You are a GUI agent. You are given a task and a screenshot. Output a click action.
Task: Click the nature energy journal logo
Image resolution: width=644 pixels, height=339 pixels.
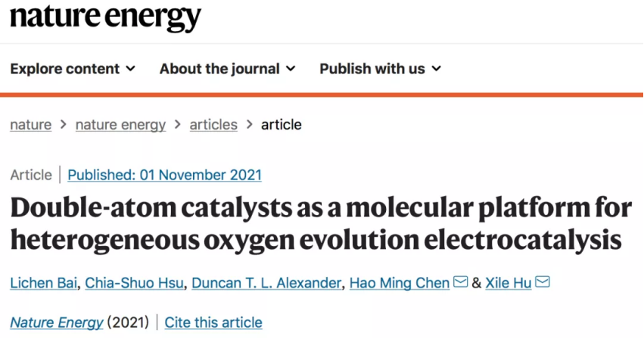pos(105,17)
